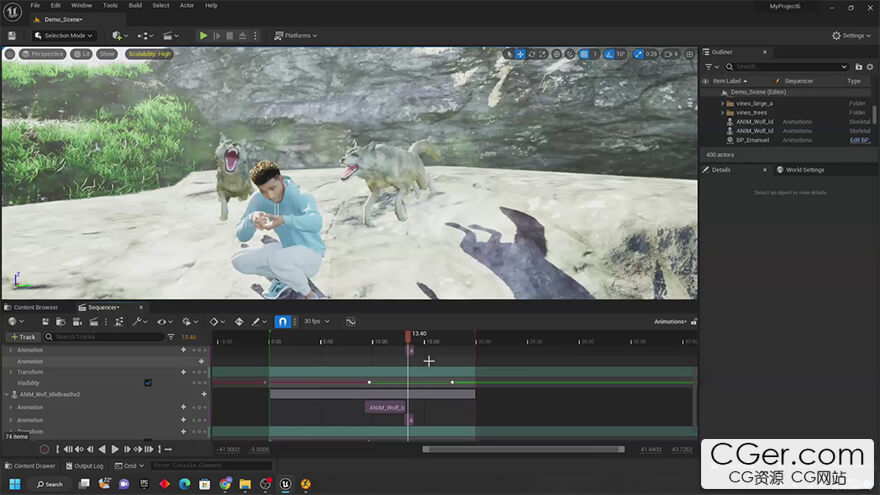Screen dimensions: 880x495
Task: Click the Sequencer Search Tracks field
Action: [104, 337]
